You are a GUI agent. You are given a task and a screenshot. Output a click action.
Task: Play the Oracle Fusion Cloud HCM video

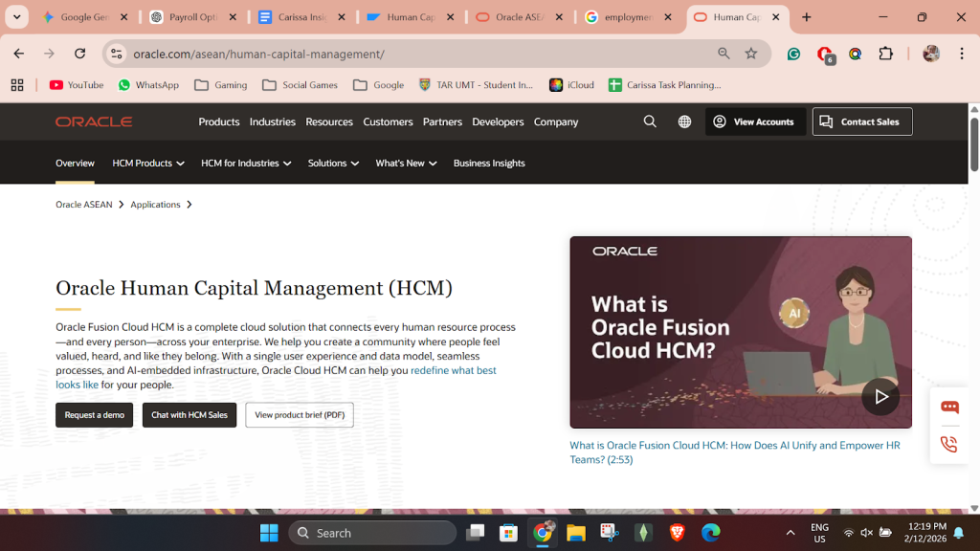(x=880, y=397)
